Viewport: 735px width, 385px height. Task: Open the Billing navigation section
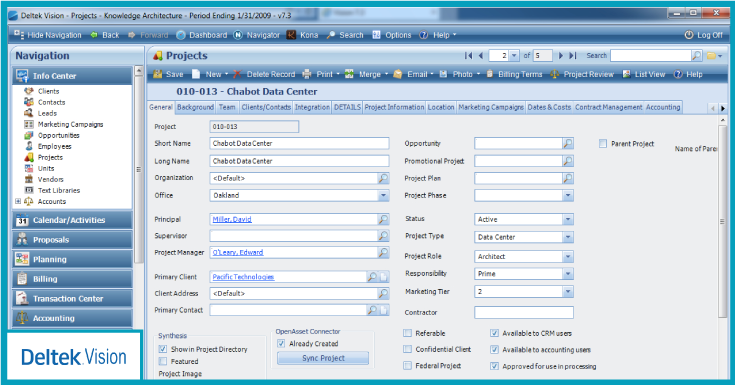point(72,279)
